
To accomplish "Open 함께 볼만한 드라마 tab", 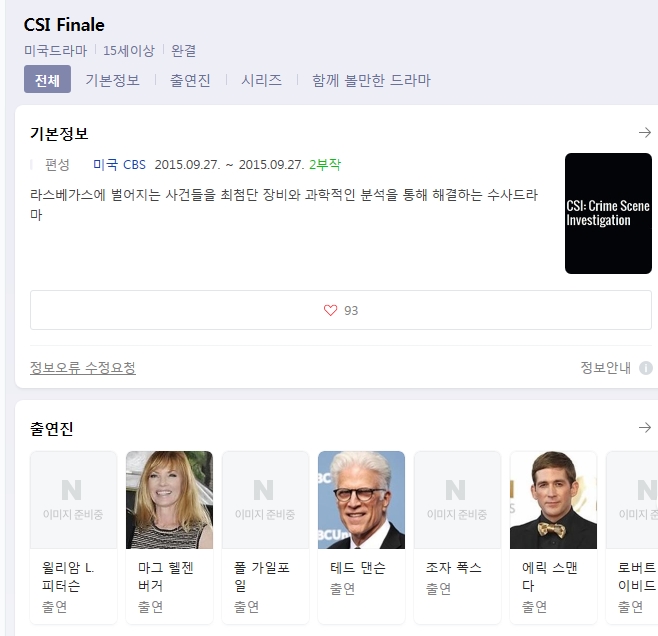I will pos(371,80).
